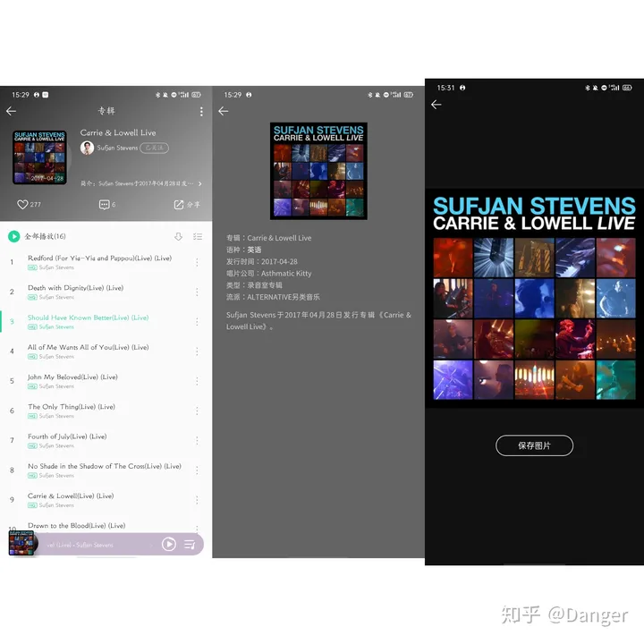Go back from the album list screen
Viewport: 644px width, 644px height.
11,111
